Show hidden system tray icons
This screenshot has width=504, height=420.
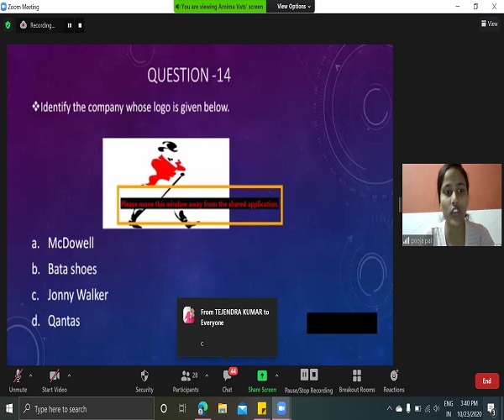[x=389, y=408]
